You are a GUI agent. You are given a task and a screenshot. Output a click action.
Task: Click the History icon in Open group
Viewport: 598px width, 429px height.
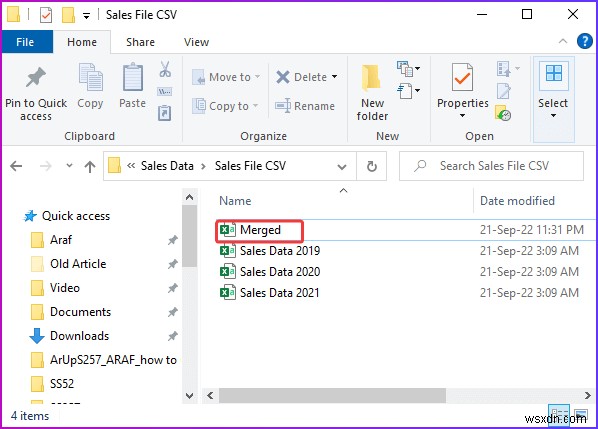[x=503, y=113]
